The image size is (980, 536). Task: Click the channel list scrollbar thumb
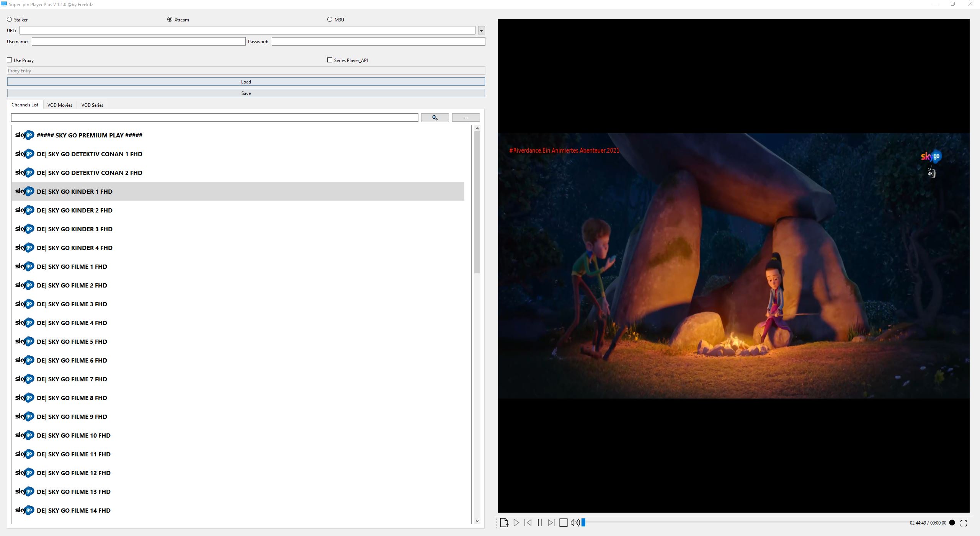[477, 202]
